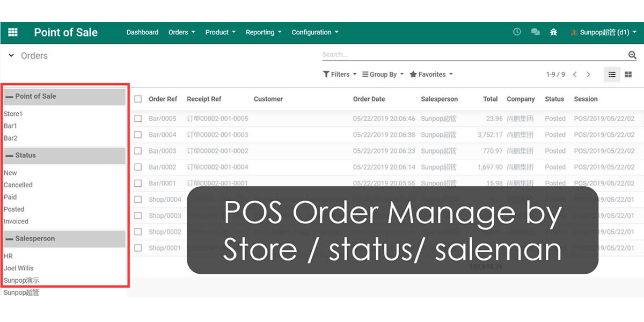Screen dimensions: 644x322
Task: Filter orders by Cancelled status
Action: [x=18, y=185]
